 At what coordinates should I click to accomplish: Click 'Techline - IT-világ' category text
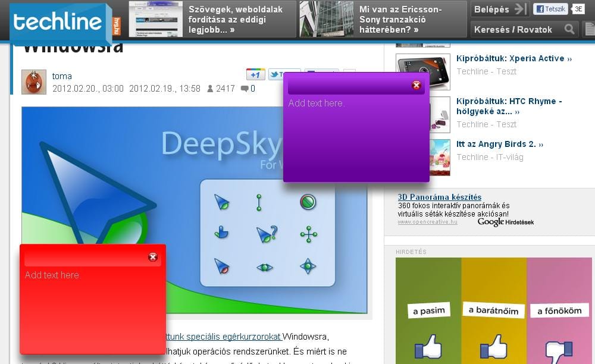[x=490, y=158]
